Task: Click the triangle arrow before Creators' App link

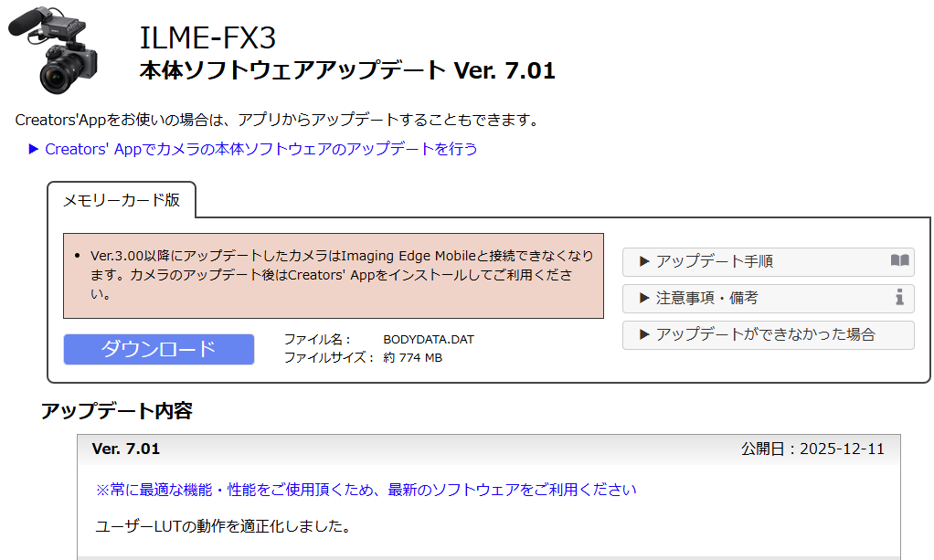Action: 33,149
